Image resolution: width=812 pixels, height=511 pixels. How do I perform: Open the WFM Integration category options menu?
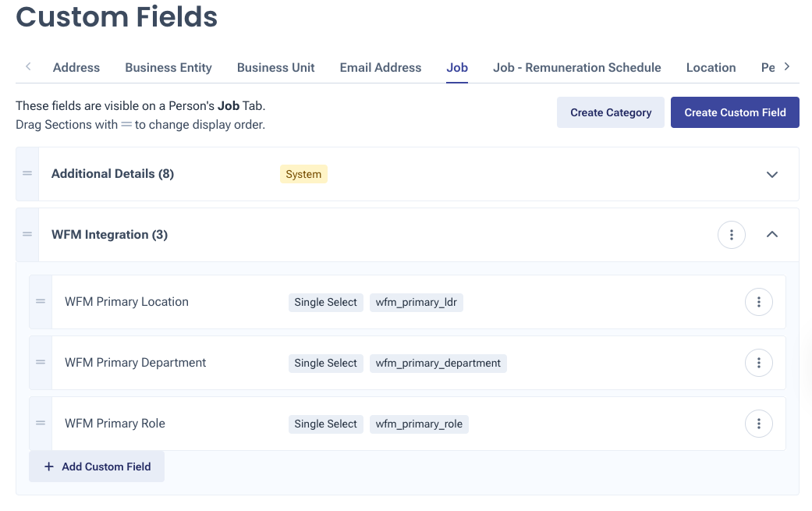tap(731, 234)
